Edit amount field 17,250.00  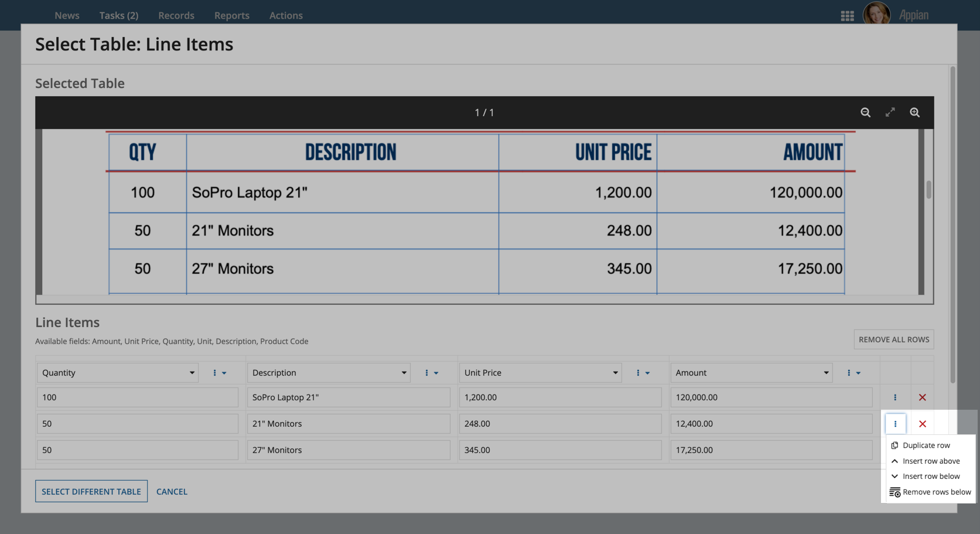(x=771, y=450)
